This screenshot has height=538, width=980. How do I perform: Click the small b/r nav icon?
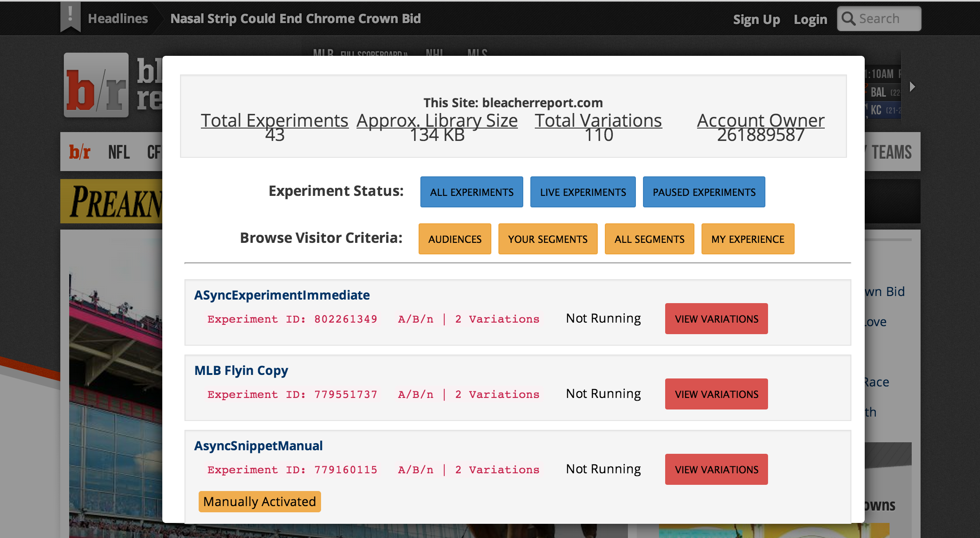coord(80,152)
